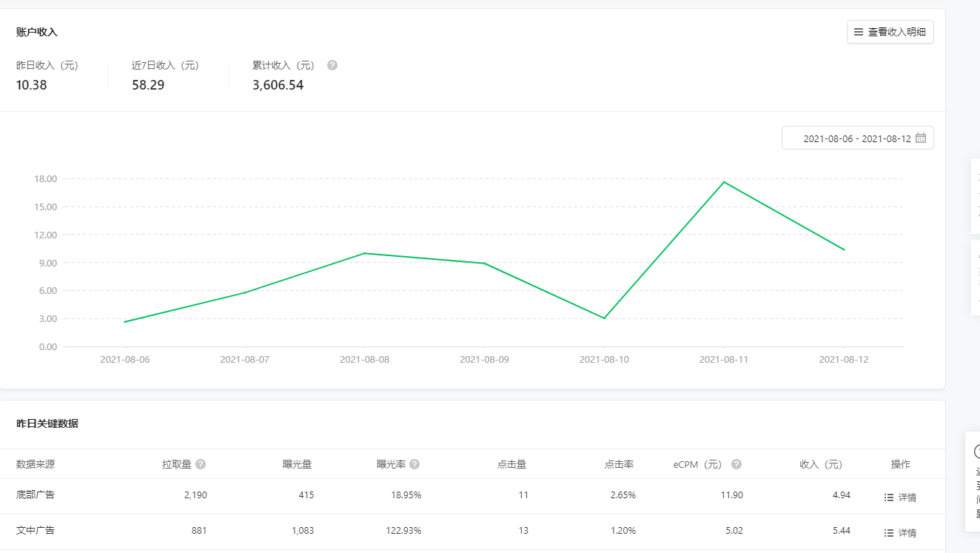
Task: Click the help icon beside 累计收入
Action: pyautogui.click(x=332, y=65)
